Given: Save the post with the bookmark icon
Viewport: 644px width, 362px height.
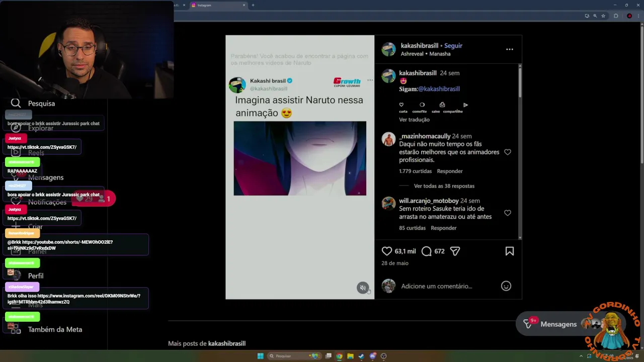Looking at the screenshot, I should [510, 251].
